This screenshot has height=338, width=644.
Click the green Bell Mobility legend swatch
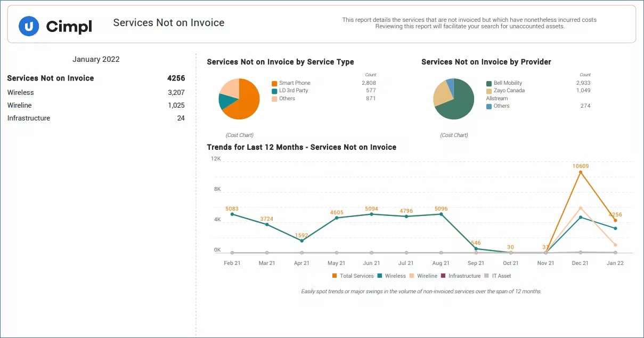coord(489,83)
